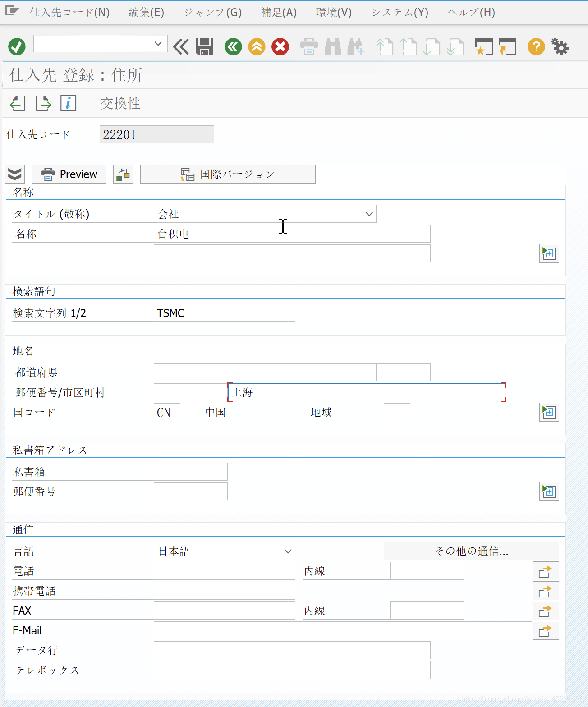Click the Next Page icon
The height and width of the screenshot is (707, 588).
[x=432, y=46]
